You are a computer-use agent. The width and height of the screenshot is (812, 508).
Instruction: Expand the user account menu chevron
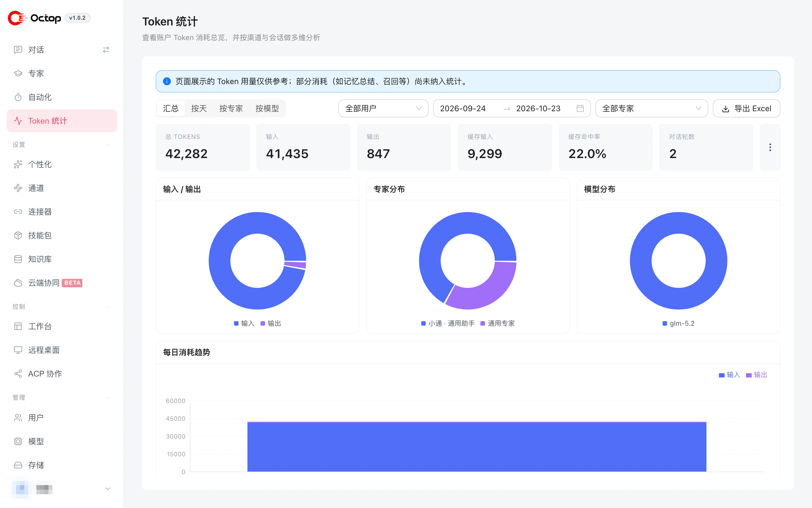pyautogui.click(x=108, y=489)
